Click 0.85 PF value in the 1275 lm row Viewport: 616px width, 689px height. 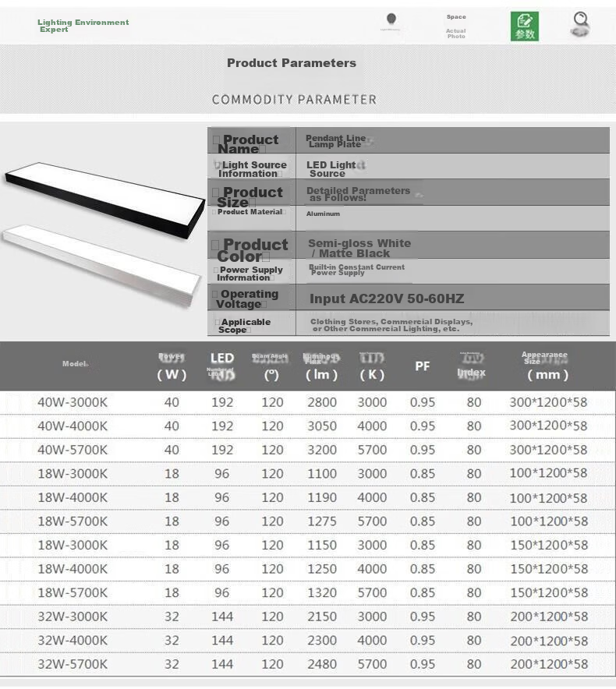[423, 521]
